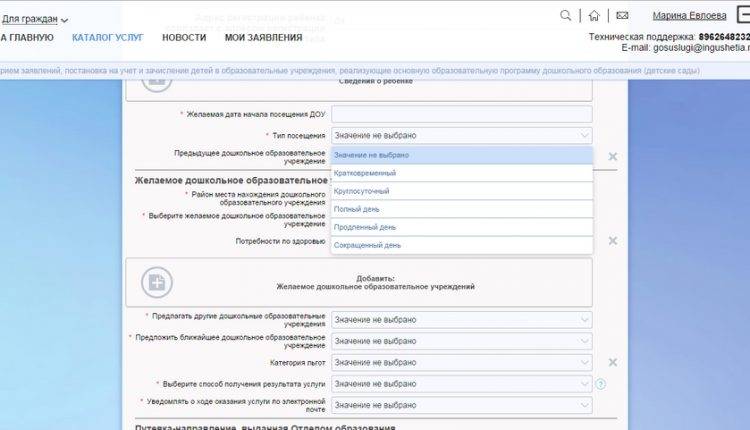Open 'Для граждан' selector at top left
The image size is (750, 430).
coord(35,19)
